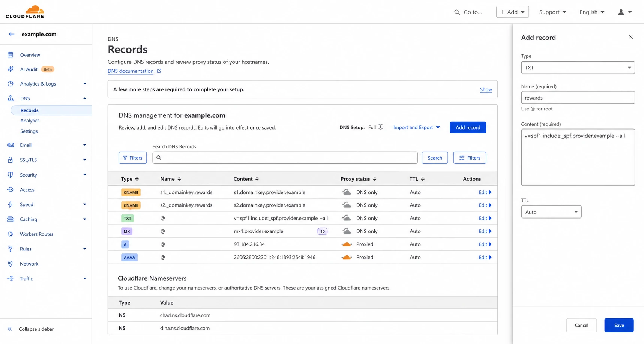
Task: Open Overview in the sidebar
Action: 30,55
